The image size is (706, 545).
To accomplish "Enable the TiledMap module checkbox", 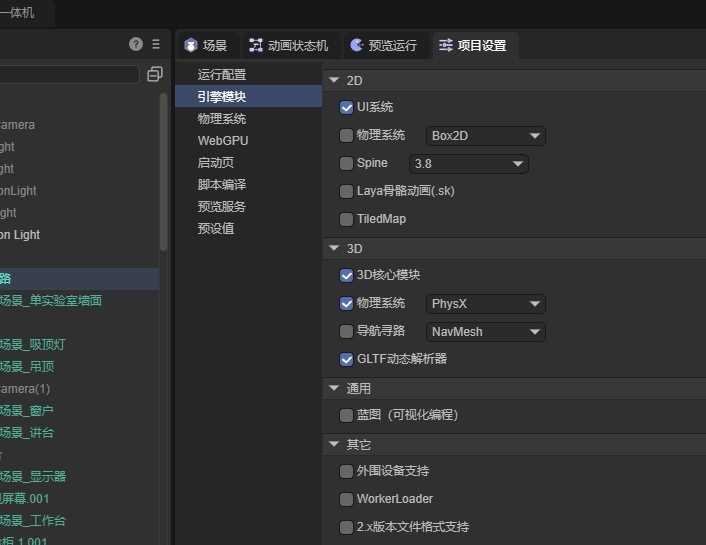I will point(347,219).
